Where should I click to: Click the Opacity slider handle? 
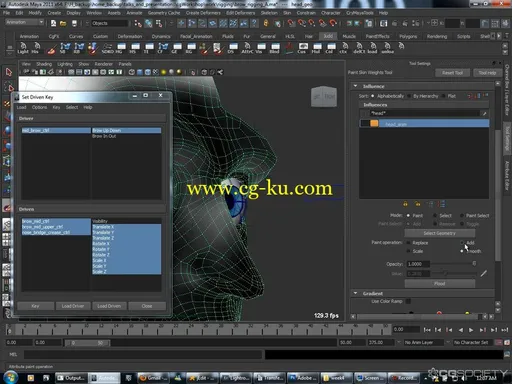[474, 264]
